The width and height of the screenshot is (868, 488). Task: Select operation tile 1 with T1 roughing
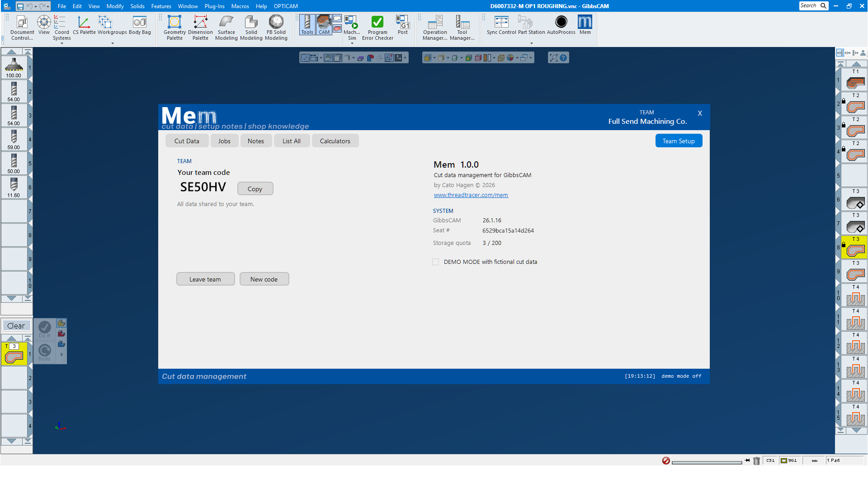click(854, 80)
